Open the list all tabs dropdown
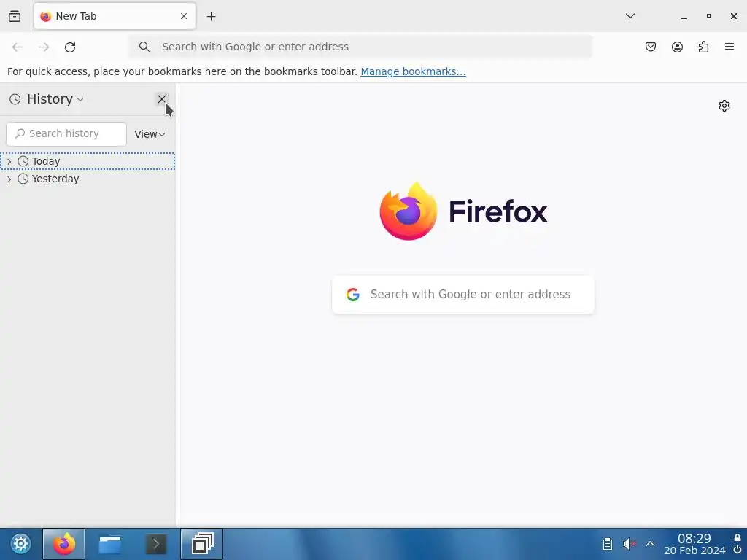 630,16
